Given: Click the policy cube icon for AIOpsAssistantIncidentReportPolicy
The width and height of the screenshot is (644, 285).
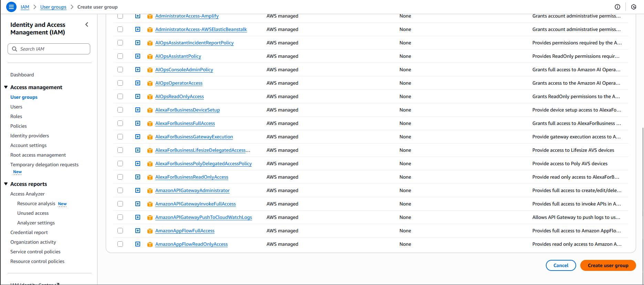Looking at the screenshot, I should coord(150,43).
